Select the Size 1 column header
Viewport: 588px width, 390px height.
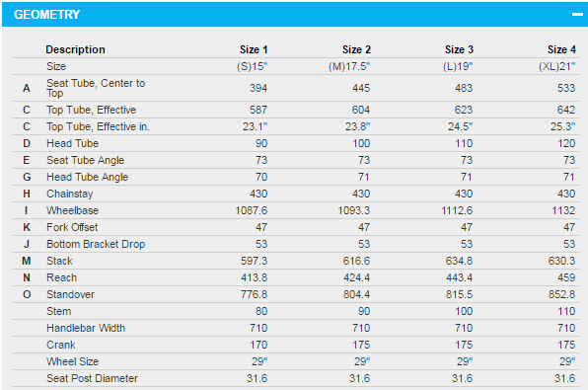point(254,49)
